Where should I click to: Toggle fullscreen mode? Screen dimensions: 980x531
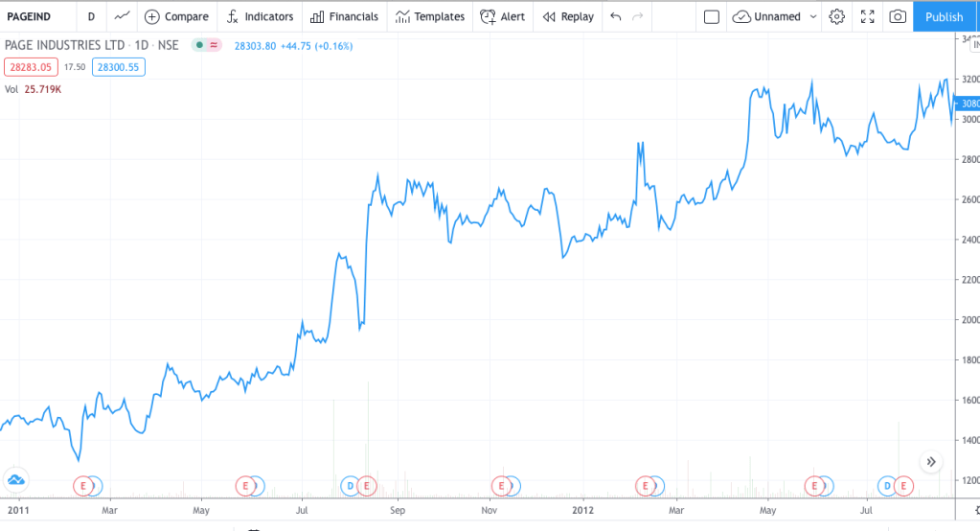tap(867, 16)
